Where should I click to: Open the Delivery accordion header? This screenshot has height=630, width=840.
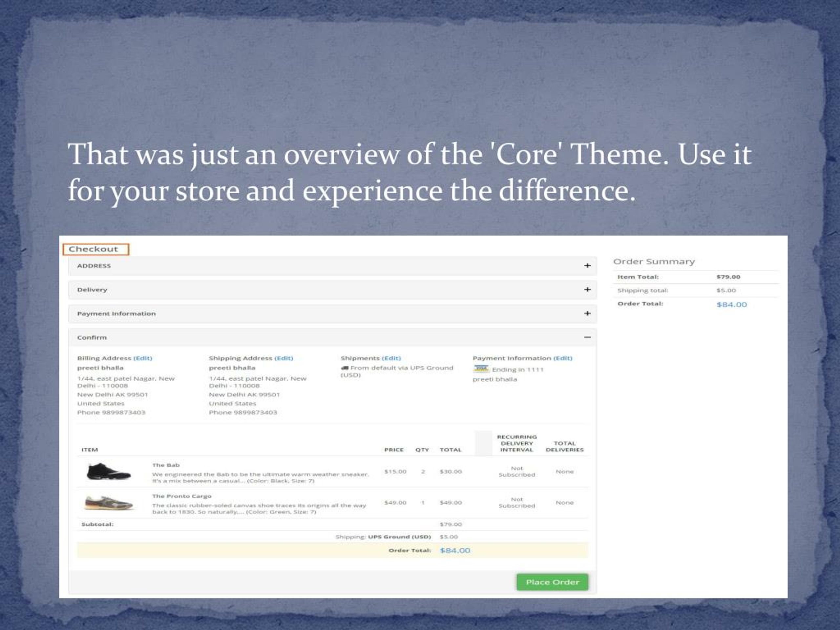coord(332,290)
